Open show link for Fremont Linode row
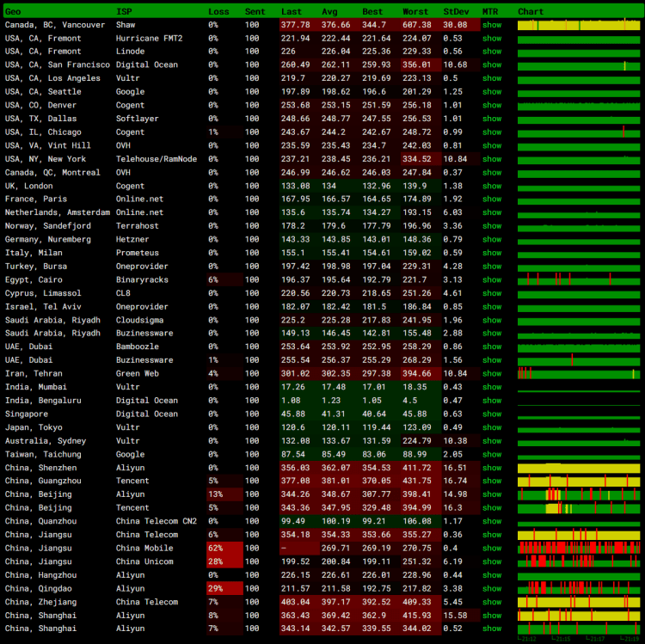The height and width of the screenshot is (644, 645). point(491,52)
